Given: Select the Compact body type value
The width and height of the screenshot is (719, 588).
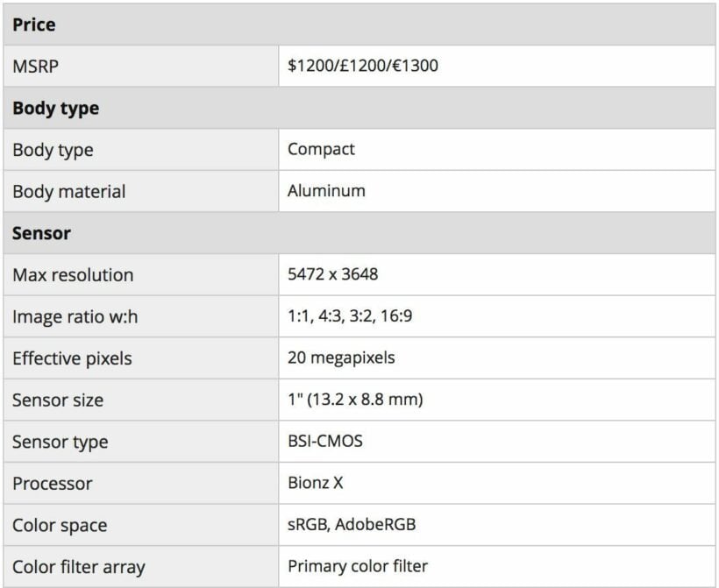Looking at the screenshot, I should [321, 149].
